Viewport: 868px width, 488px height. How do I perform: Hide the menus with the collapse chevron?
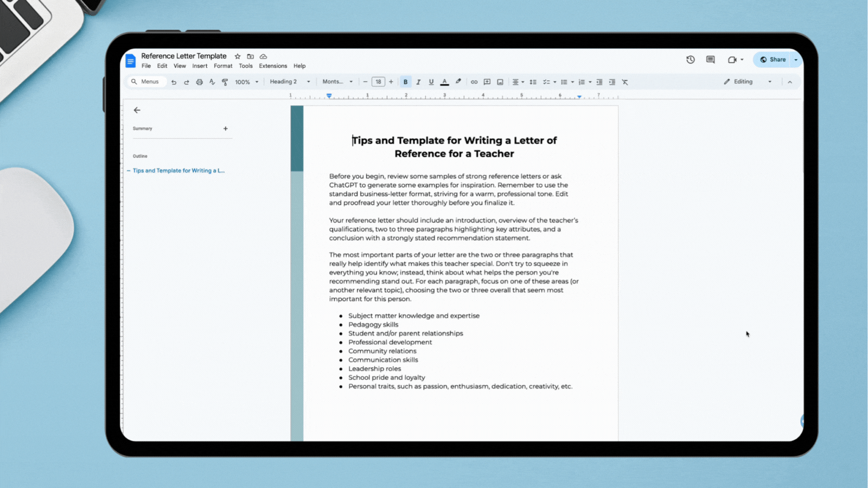tap(790, 82)
